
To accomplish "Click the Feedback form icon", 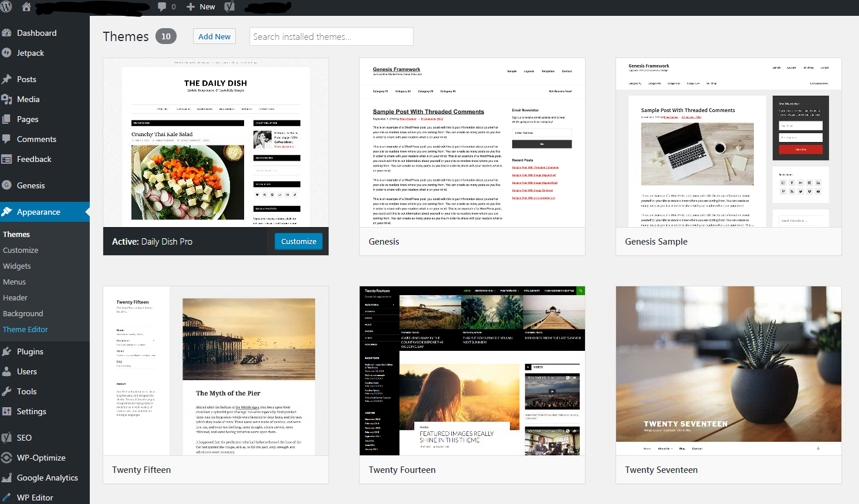I will pyautogui.click(x=6, y=159).
